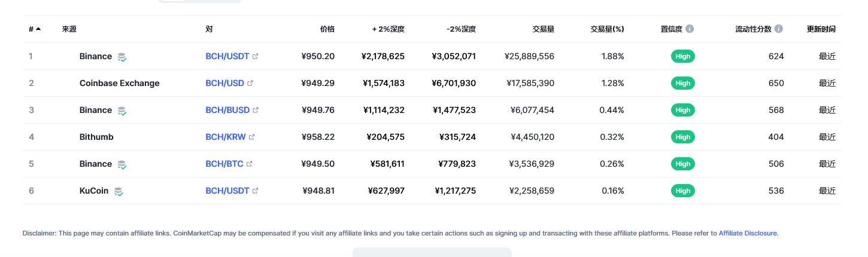Click external link icon beside BCH/BTC pair
Image resolution: width=868 pixels, height=257 pixels.
pos(250,164)
